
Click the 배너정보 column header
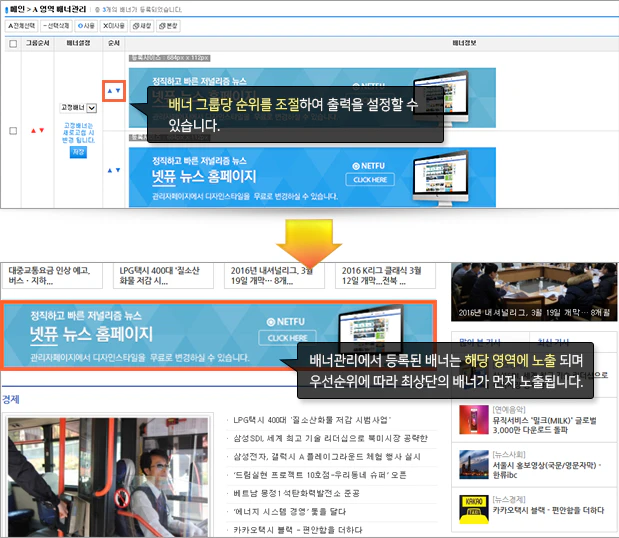point(464,43)
